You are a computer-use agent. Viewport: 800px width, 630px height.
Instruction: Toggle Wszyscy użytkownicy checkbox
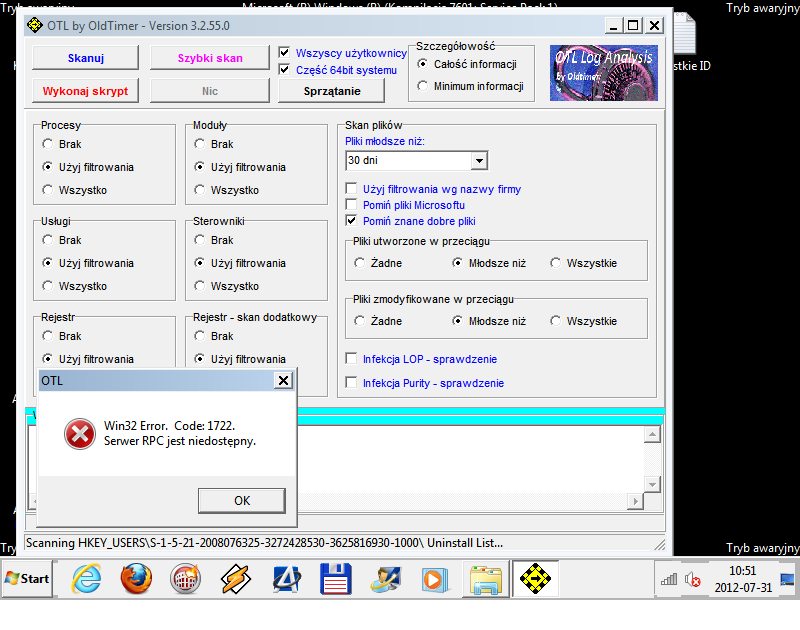click(284, 53)
